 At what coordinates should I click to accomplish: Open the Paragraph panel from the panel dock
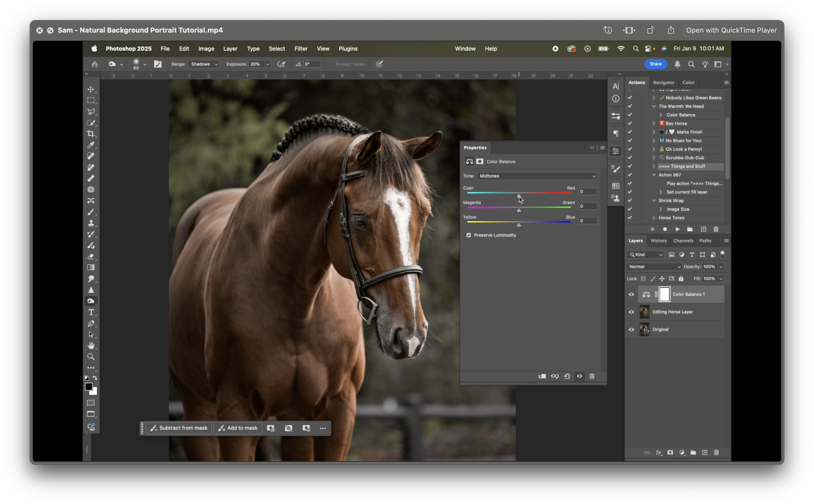616,133
